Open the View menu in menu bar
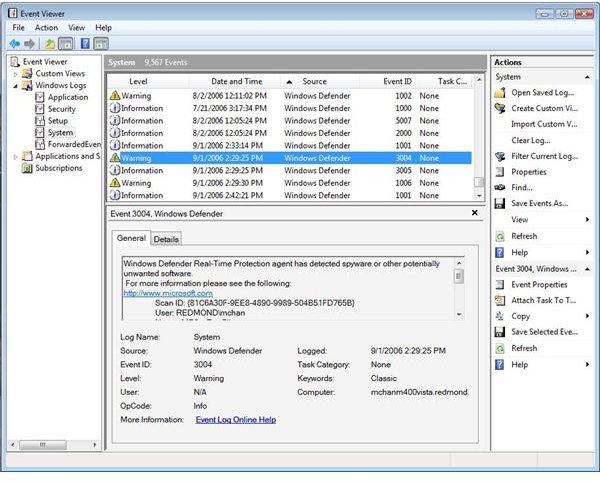This screenshot has height=482, width=600. pos(76,28)
